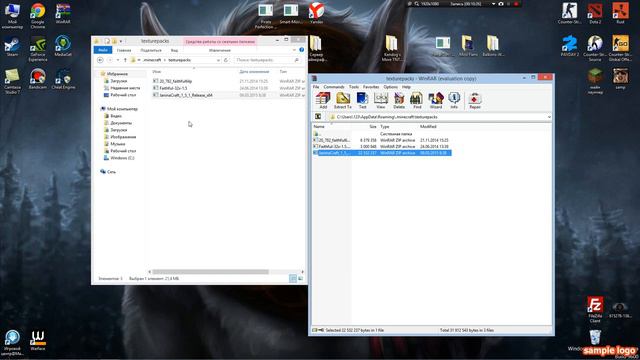Click the Info icon in WinRAR toolbar
Image resolution: width=640 pixels, height=360 pixels.
[x=454, y=100]
